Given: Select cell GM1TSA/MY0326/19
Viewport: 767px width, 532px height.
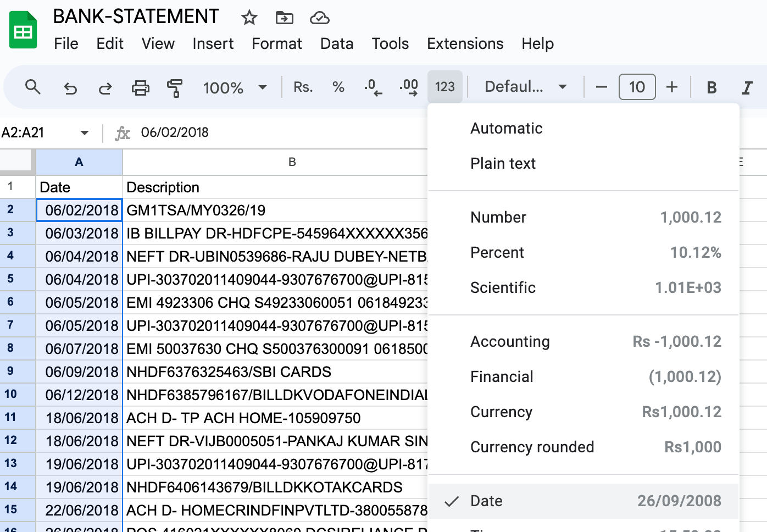Looking at the screenshot, I should 275,210.
